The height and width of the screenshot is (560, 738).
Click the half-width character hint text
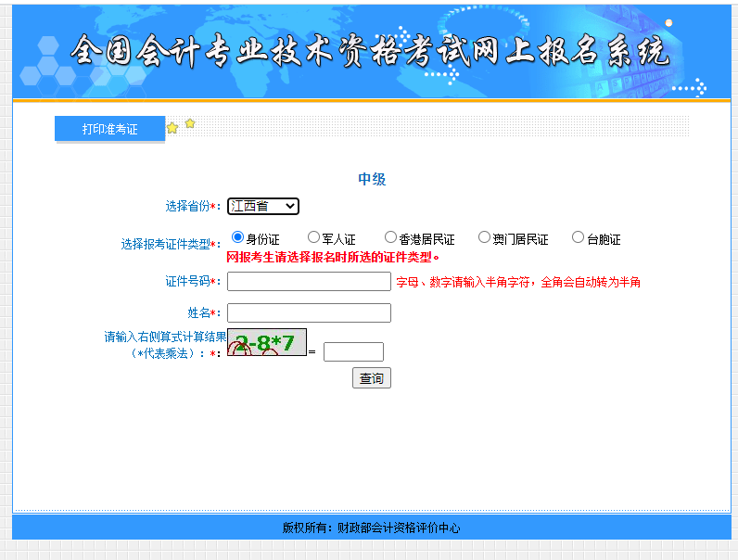click(x=517, y=282)
